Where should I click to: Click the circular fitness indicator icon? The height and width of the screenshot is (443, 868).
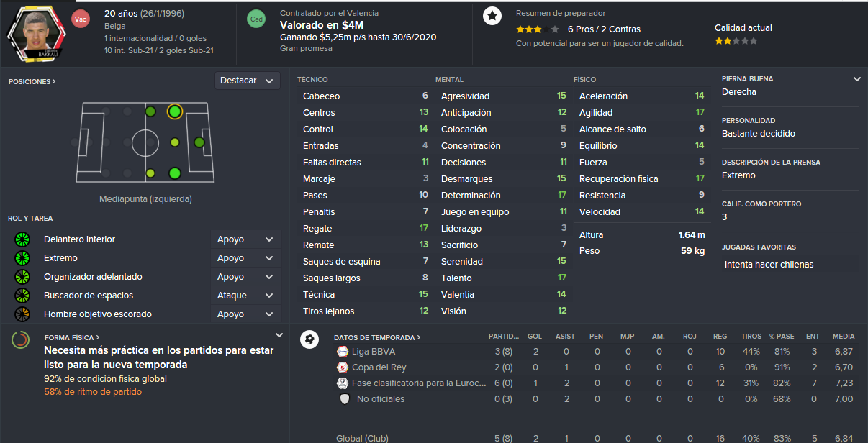tap(20, 339)
